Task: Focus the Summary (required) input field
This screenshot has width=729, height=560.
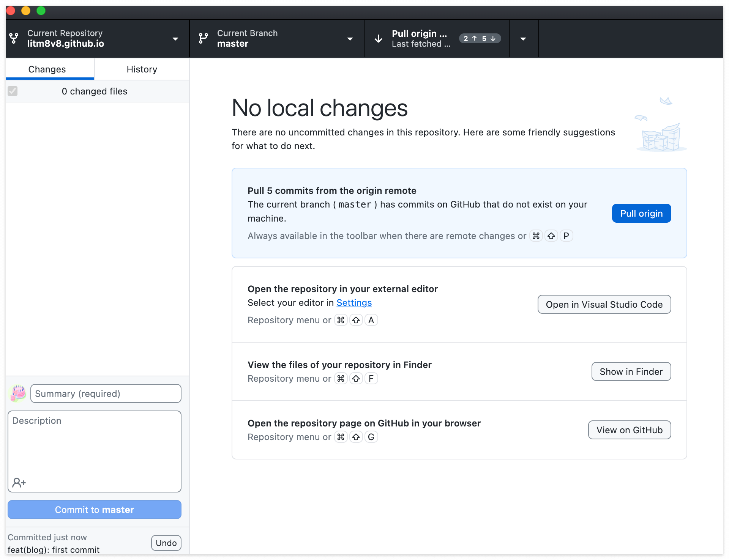Action: pyautogui.click(x=106, y=394)
